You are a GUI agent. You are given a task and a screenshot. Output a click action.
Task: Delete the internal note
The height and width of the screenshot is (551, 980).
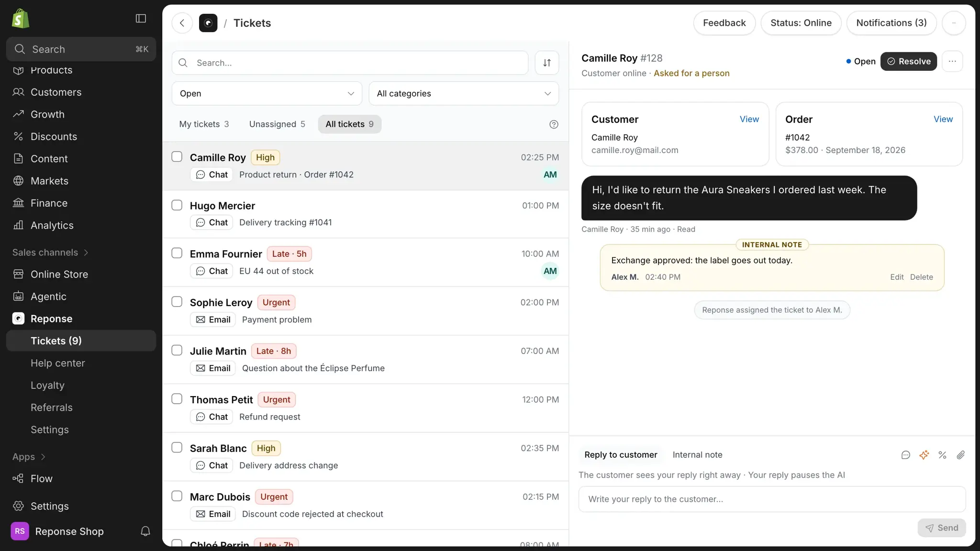(x=921, y=277)
